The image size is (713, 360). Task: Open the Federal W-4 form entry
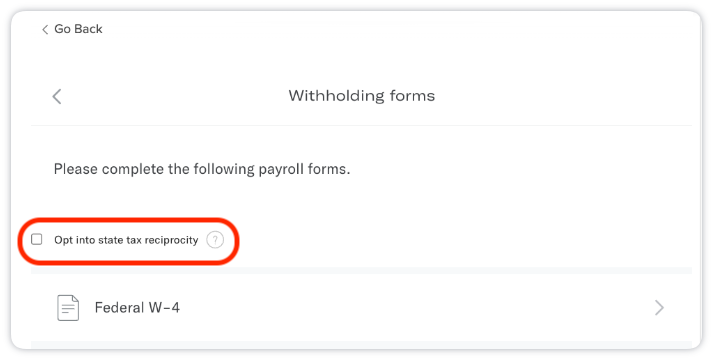click(361, 308)
